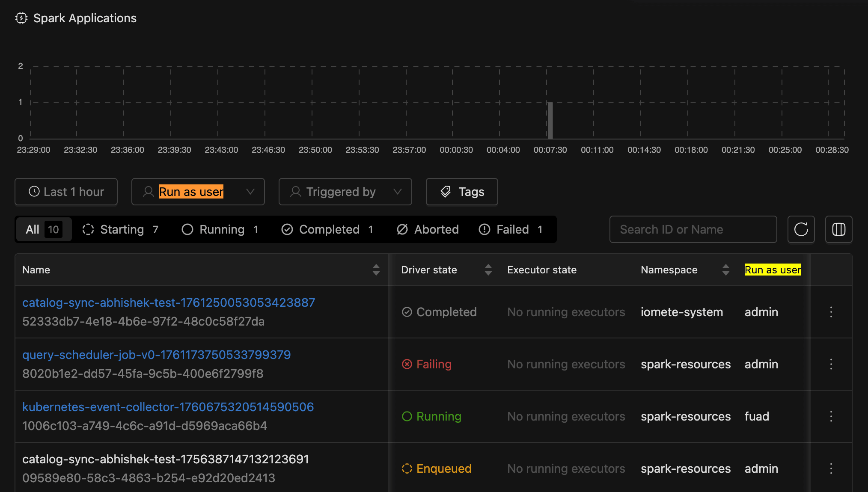Open actions menu for kubernetes-event-collector row
Viewport: 868px width, 492px height.
831,416
